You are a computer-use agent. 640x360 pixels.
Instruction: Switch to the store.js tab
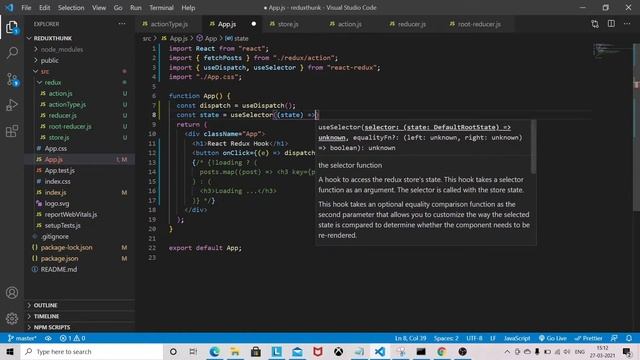click(x=288, y=24)
